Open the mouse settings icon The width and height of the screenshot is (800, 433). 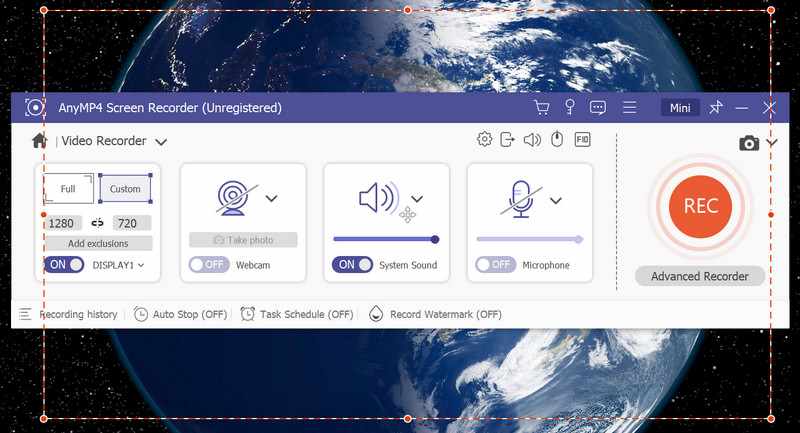(x=557, y=139)
